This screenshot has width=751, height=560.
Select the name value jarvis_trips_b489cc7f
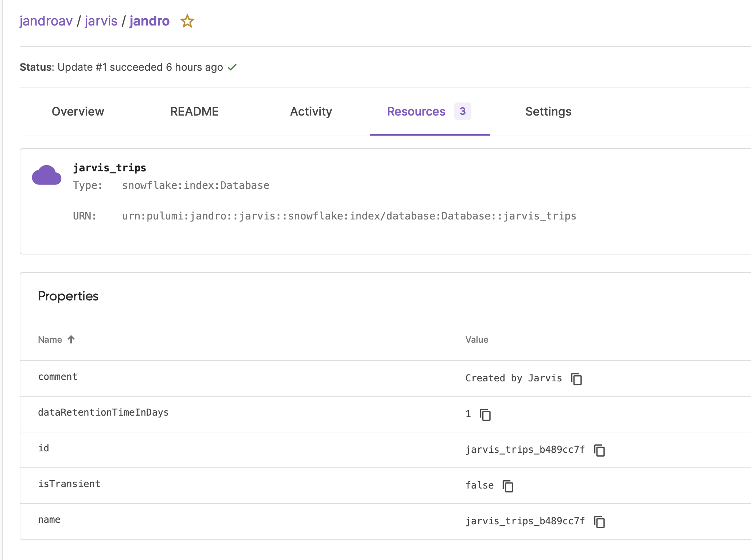[525, 521]
